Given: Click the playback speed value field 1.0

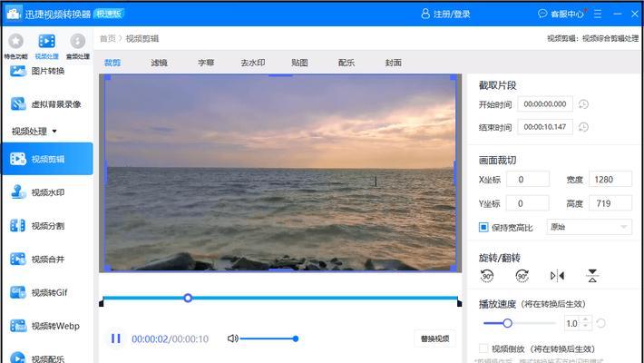Looking at the screenshot, I should tap(573, 324).
